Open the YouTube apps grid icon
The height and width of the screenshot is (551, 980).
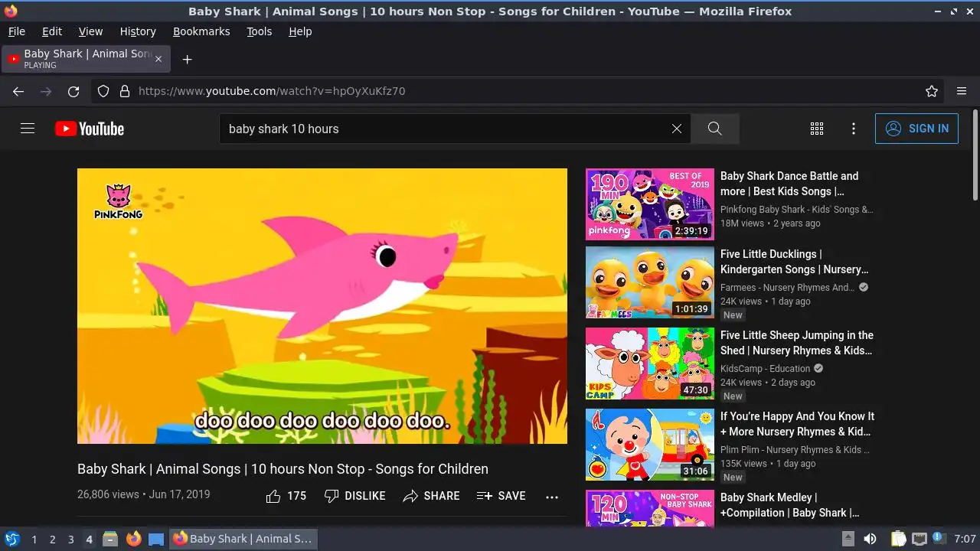click(x=817, y=129)
